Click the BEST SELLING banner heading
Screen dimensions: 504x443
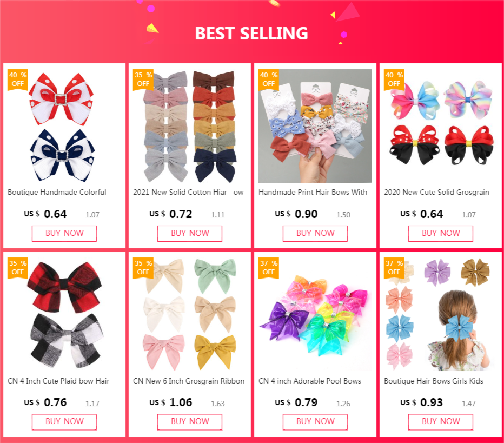(251, 34)
